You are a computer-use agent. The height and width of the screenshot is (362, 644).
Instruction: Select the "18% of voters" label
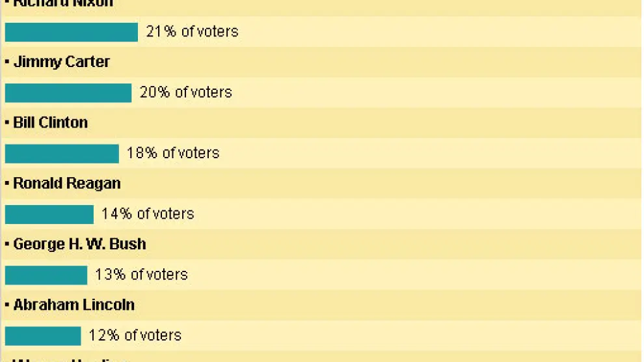(x=173, y=153)
